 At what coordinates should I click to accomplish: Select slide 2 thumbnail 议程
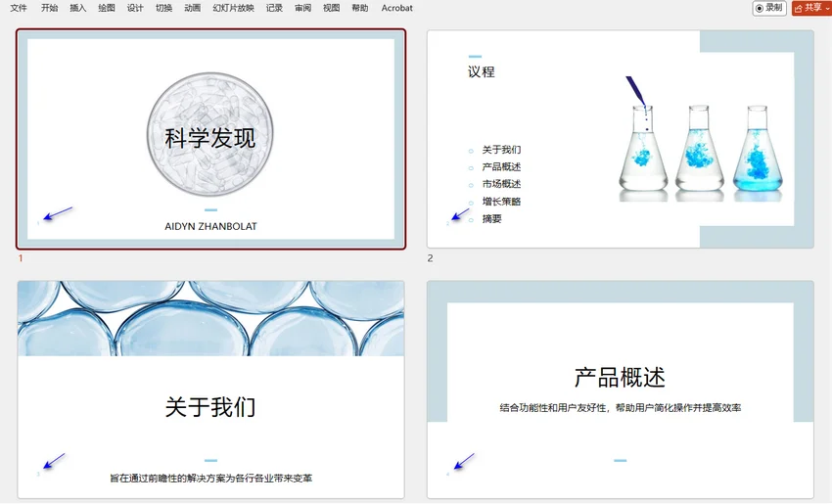621,139
